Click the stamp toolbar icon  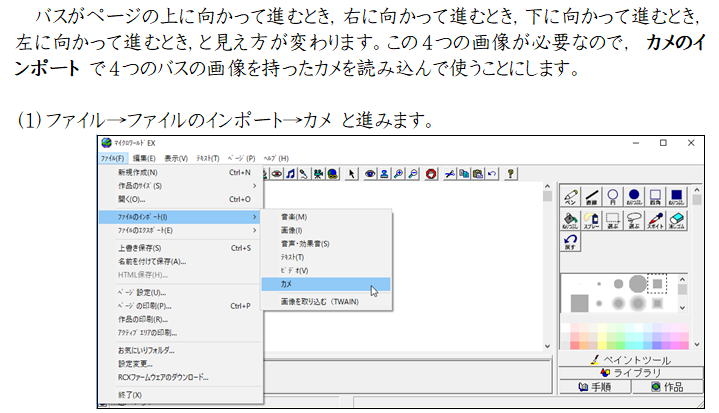[384, 174]
